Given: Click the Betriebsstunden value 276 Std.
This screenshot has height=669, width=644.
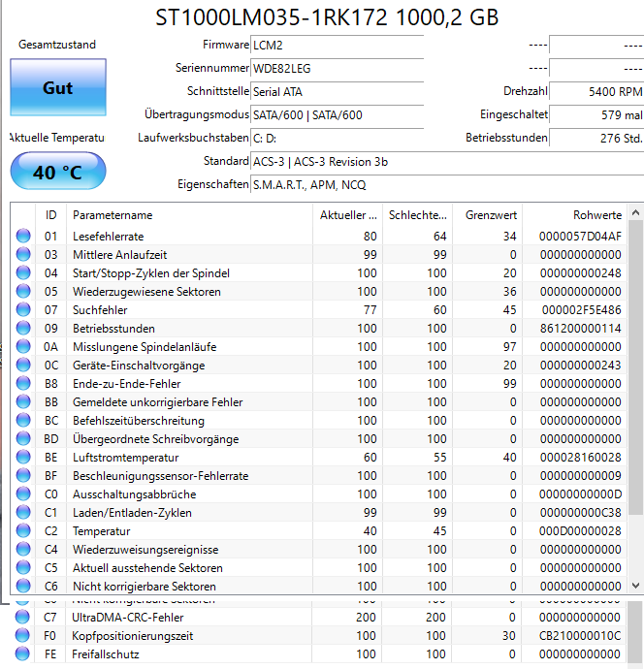Looking at the screenshot, I should 596,139.
